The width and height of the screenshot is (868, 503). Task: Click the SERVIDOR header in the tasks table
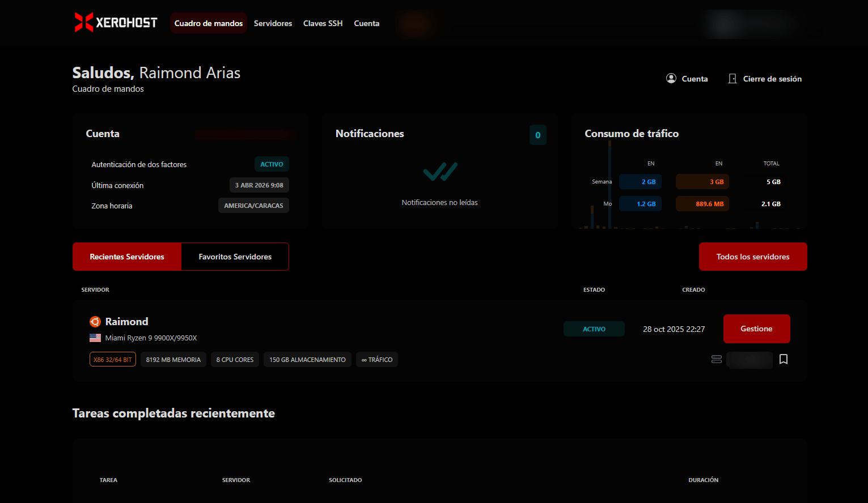tap(236, 480)
